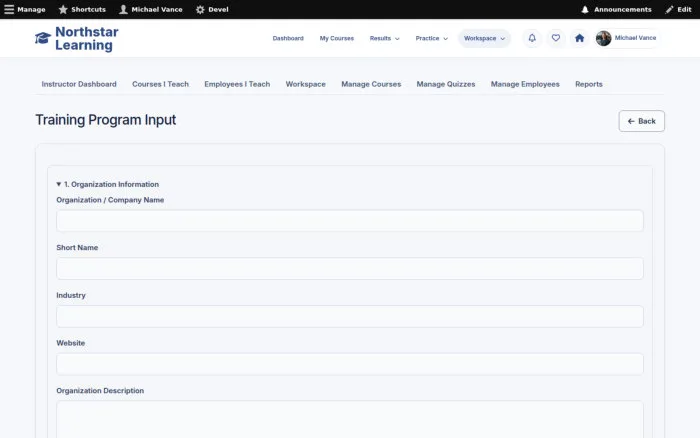
Task: Focus the Industry field
Action: 350,316
